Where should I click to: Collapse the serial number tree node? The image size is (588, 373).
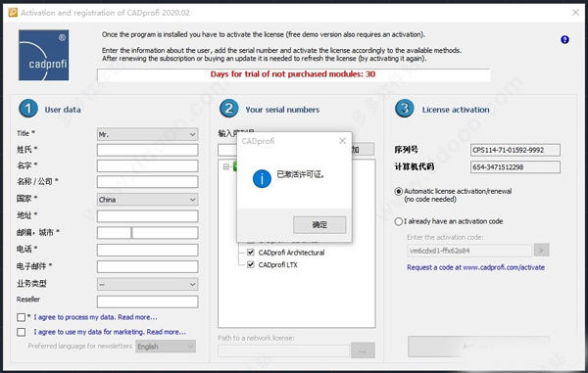coord(226,166)
